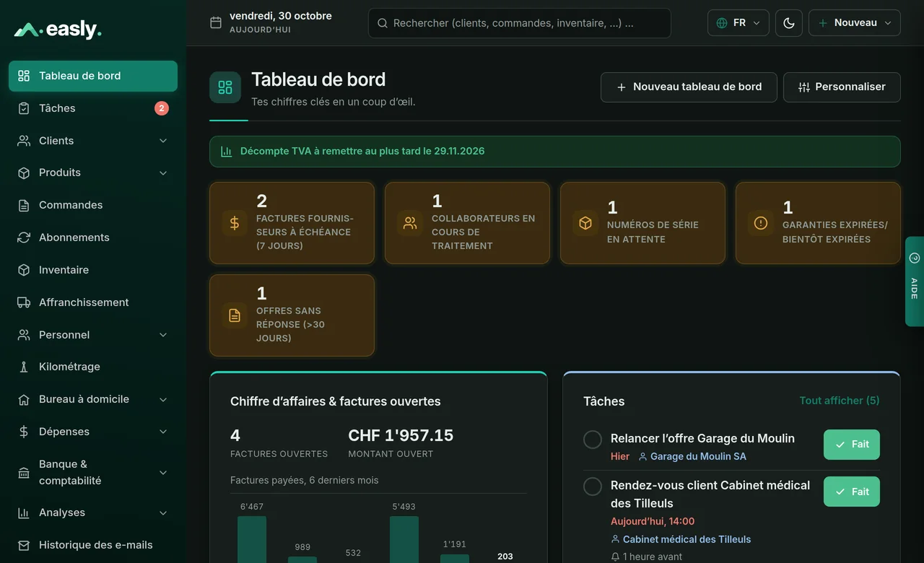The image size is (924, 563).
Task: Expand the Bureau à domicile chevron
Action: point(163,399)
